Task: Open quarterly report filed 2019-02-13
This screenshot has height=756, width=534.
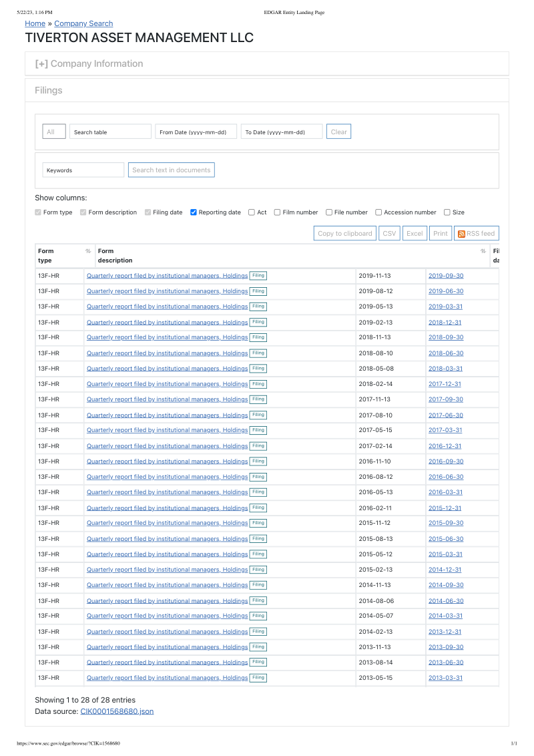Action: click(x=168, y=322)
